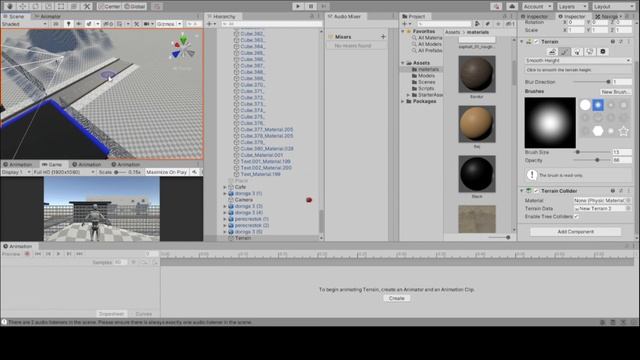Viewport: 640px width, 360px height.
Task: Toggle scene lighting lightbulb icon
Action: (x=69, y=24)
